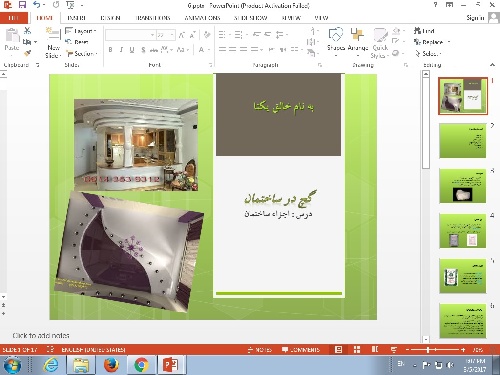Switch to the DESIGN tab
The height and width of the screenshot is (375, 500).
point(110,18)
